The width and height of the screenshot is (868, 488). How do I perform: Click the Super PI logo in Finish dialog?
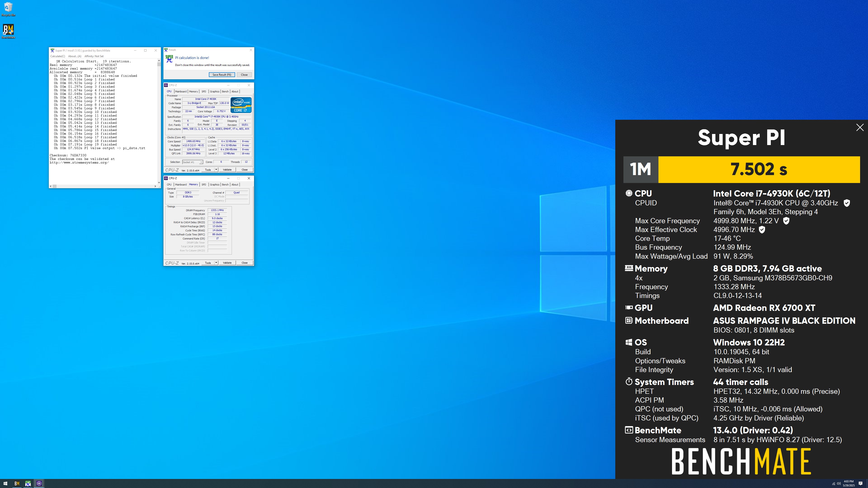click(x=169, y=59)
